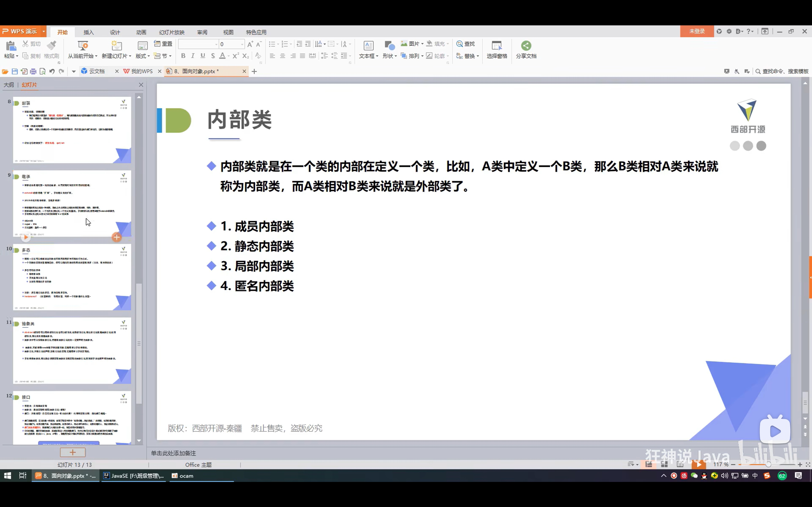Click 单击此处添加备注 notes area
The width and height of the screenshot is (812, 507).
point(173,453)
